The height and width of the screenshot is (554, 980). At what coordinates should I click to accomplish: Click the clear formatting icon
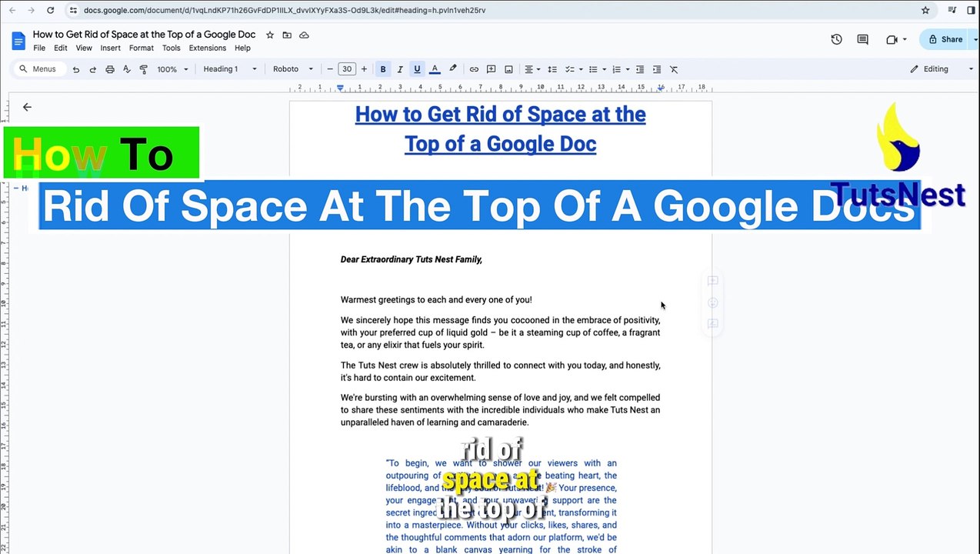pyautogui.click(x=674, y=69)
